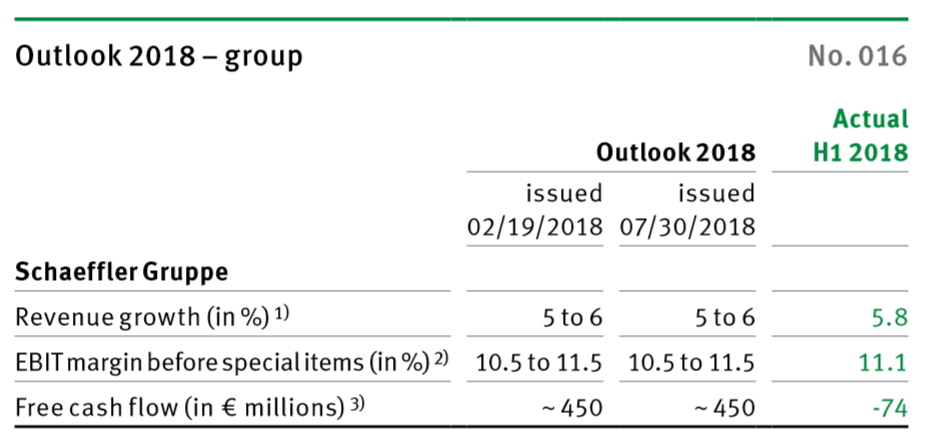This screenshot has width=952, height=441.
Task: Click the actual free cash flow value -74
Action: 887,407
